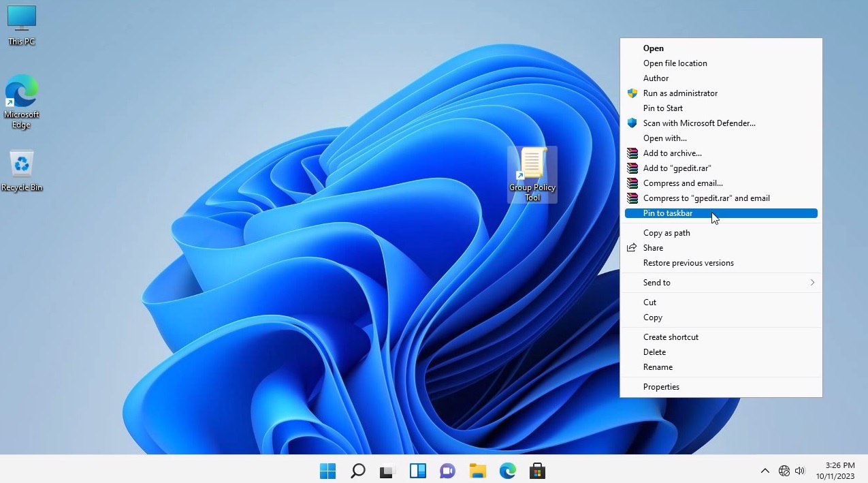Select the Group Policy Tool shortcut icon

pyautogui.click(x=532, y=174)
